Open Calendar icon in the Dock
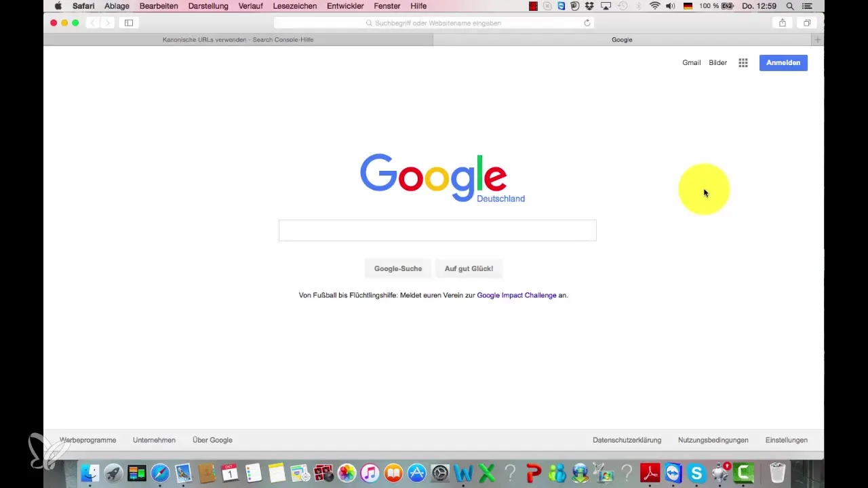 (230, 472)
